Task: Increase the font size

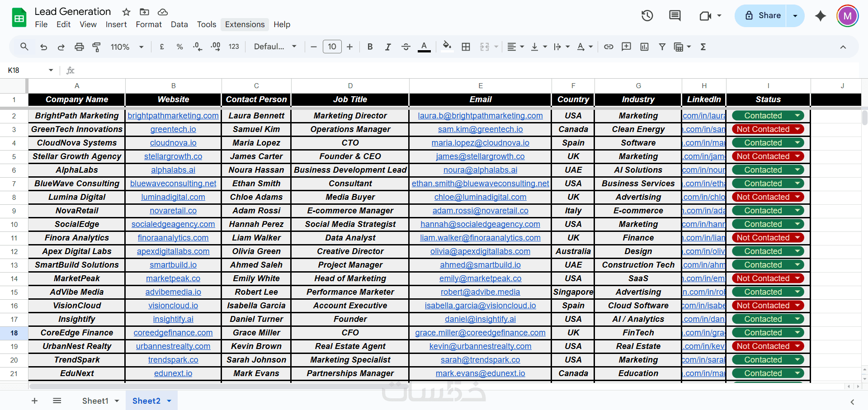Action: tap(349, 47)
